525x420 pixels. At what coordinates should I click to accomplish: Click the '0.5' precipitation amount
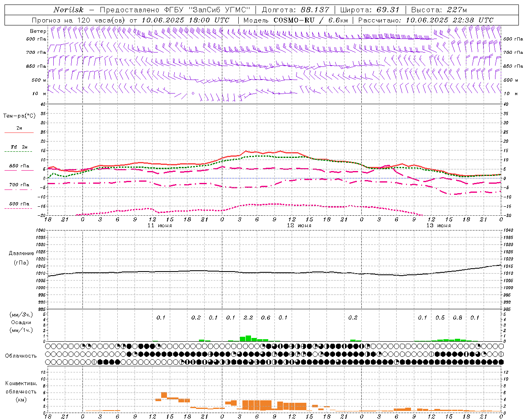[x=440, y=317]
